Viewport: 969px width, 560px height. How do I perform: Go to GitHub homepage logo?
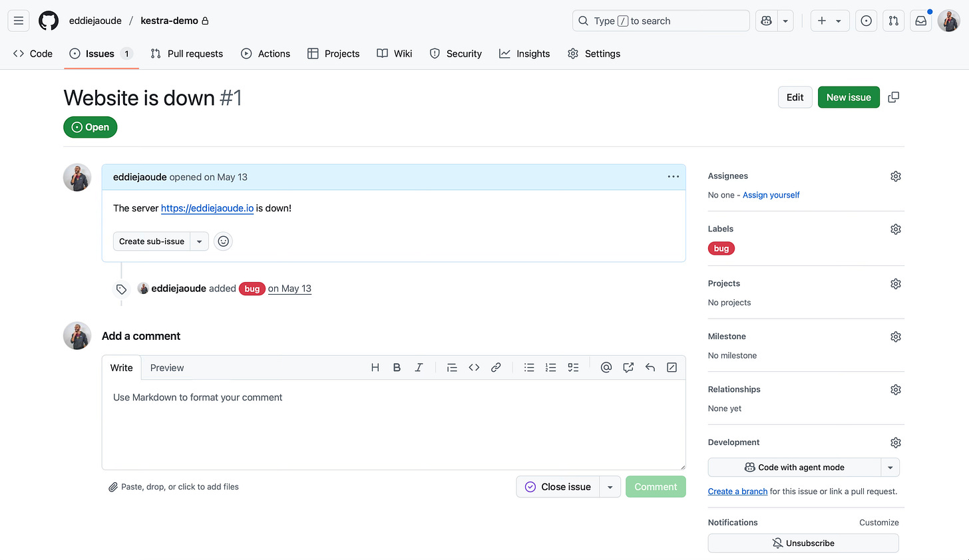tap(49, 21)
